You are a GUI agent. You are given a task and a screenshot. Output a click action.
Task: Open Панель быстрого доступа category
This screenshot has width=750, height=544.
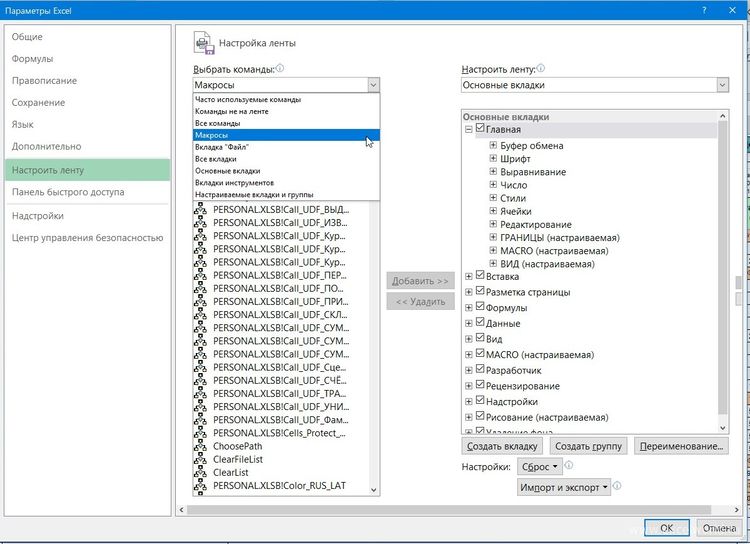pos(88,192)
